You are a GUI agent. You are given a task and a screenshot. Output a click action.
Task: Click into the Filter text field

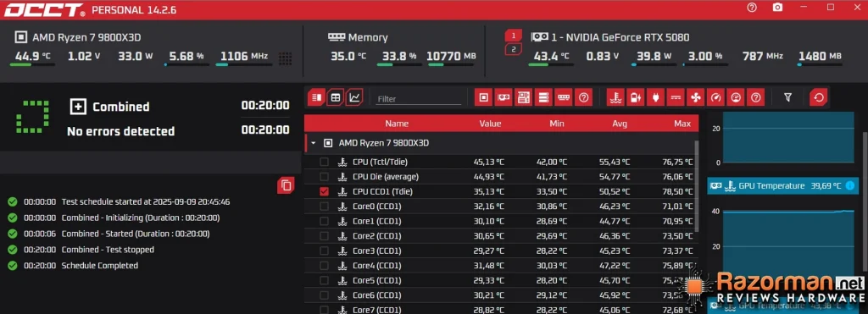coord(419,99)
